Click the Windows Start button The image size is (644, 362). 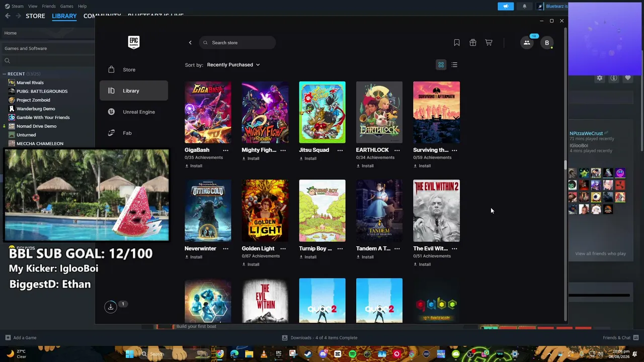point(129,354)
